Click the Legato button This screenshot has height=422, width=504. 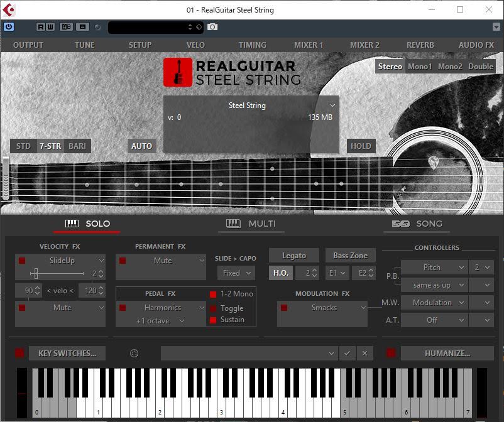point(294,256)
